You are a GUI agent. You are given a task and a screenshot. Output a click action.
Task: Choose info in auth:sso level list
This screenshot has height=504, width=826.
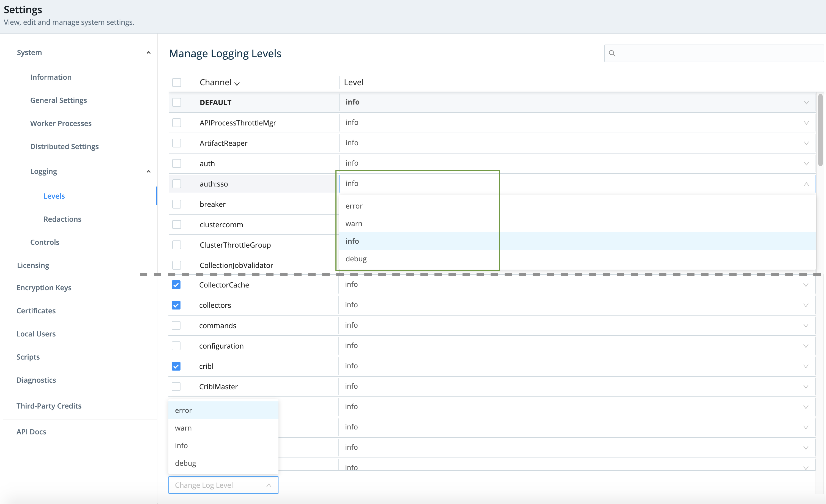click(577, 241)
